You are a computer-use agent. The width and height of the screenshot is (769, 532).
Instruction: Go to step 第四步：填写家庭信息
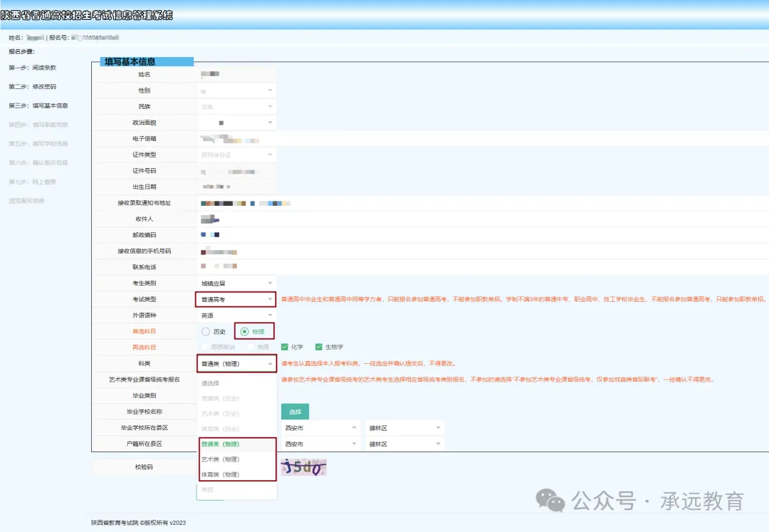tap(38, 125)
